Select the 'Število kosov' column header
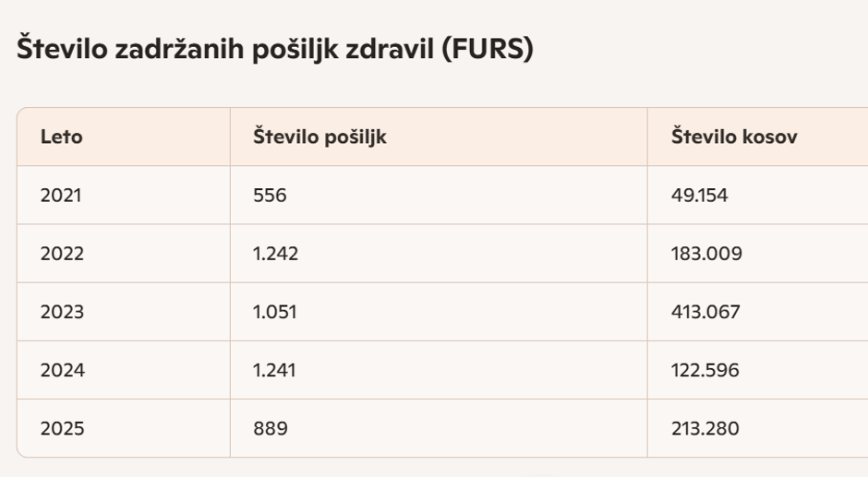Screen dimensions: 868x477 (x=734, y=137)
